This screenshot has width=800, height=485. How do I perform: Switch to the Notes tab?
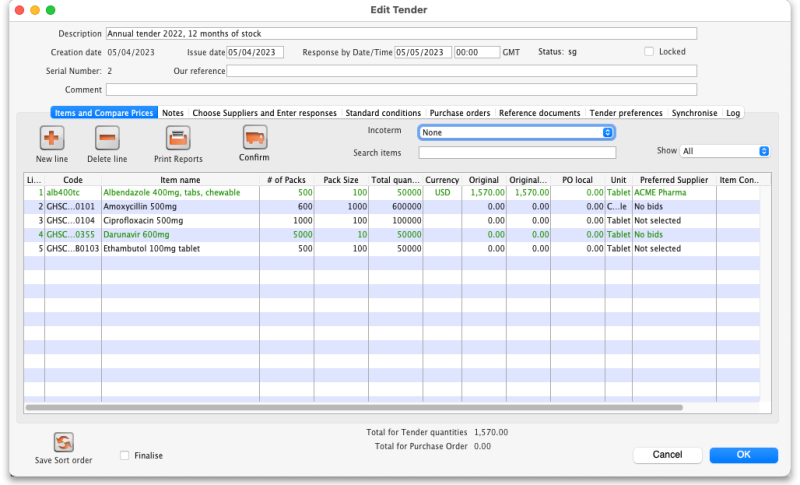[x=173, y=113]
